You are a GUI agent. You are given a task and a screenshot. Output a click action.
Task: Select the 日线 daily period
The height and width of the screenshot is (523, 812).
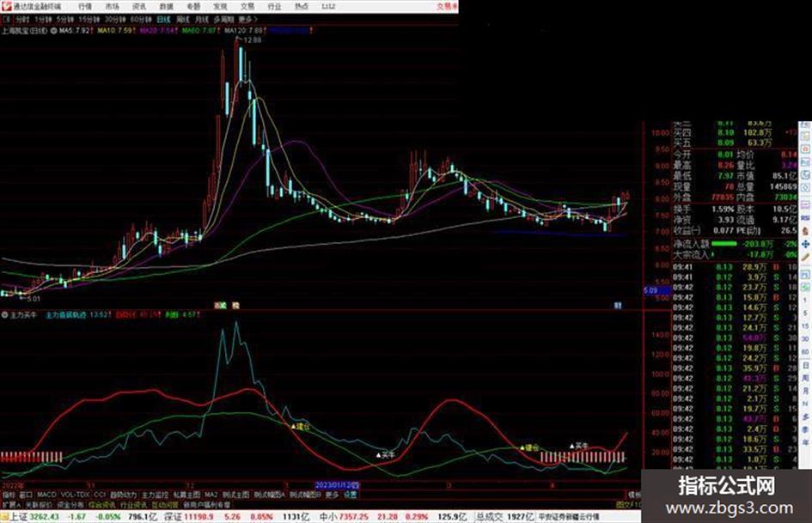click(x=163, y=20)
